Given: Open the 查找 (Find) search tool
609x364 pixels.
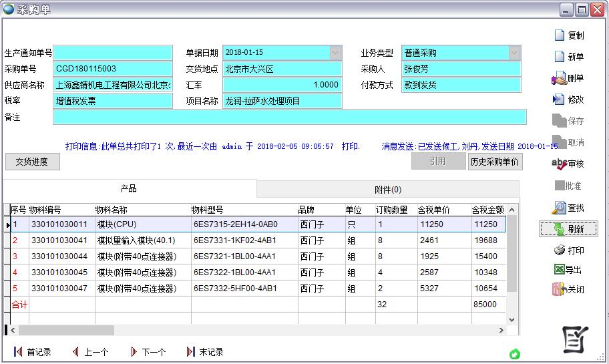Looking at the screenshot, I should tap(568, 208).
